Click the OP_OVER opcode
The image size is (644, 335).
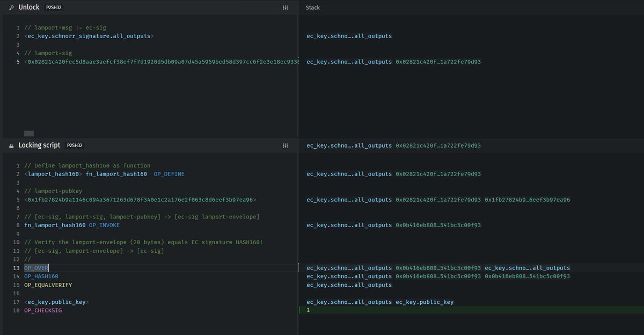36,267
